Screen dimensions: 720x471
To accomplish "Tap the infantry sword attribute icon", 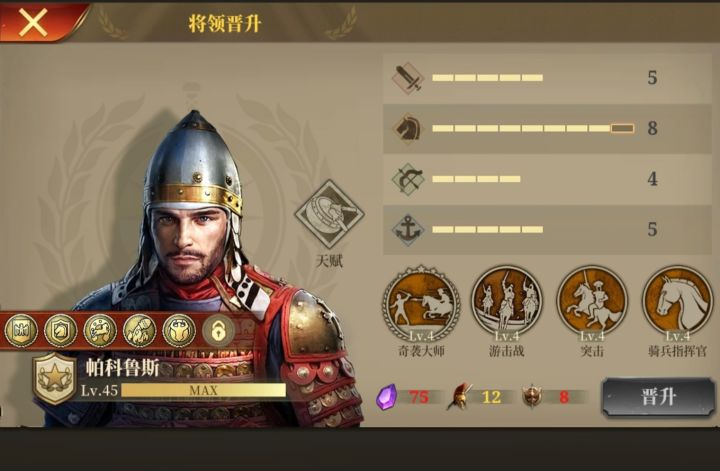I will point(408,78).
